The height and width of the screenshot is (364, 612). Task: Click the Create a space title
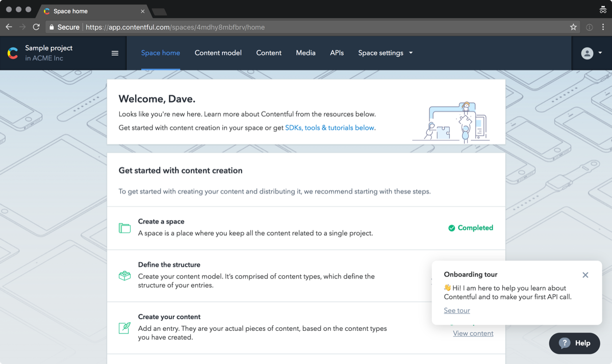pyautogui.click(x=161, y=222)
